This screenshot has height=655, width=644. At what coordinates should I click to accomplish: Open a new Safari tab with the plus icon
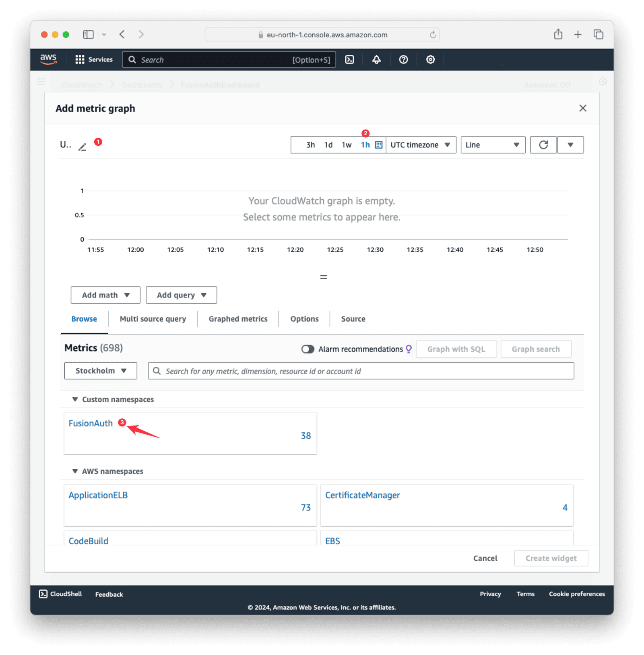578,35
